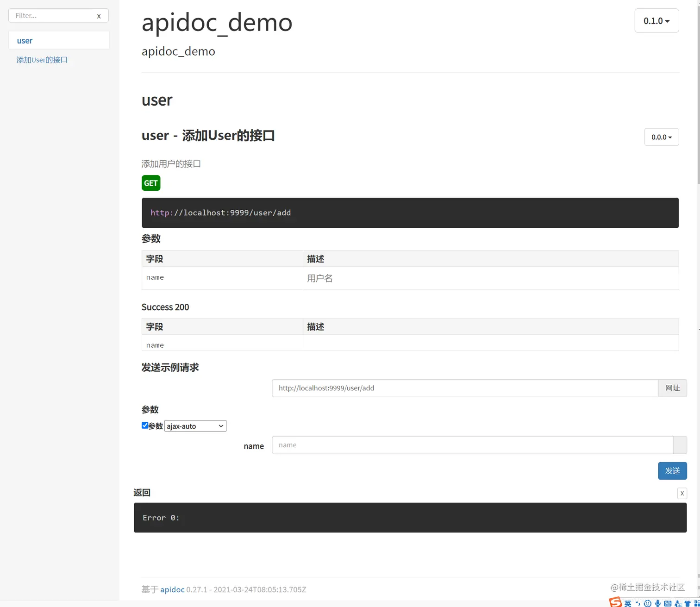Image resolution: width=700 pixels, height=607 pixels.
Task: Toggle punctuation mode in Sogou toolbar
Action: [x=638, y=603]
